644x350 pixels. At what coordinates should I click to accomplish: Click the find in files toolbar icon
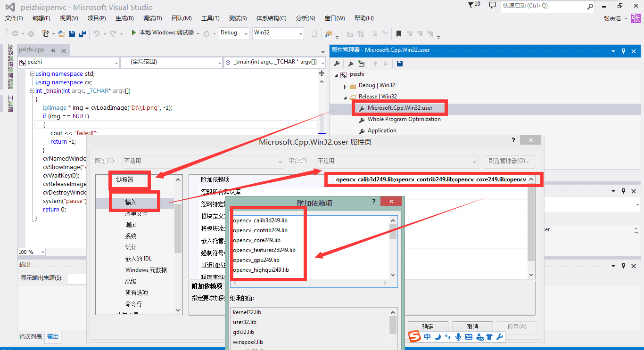329,33
